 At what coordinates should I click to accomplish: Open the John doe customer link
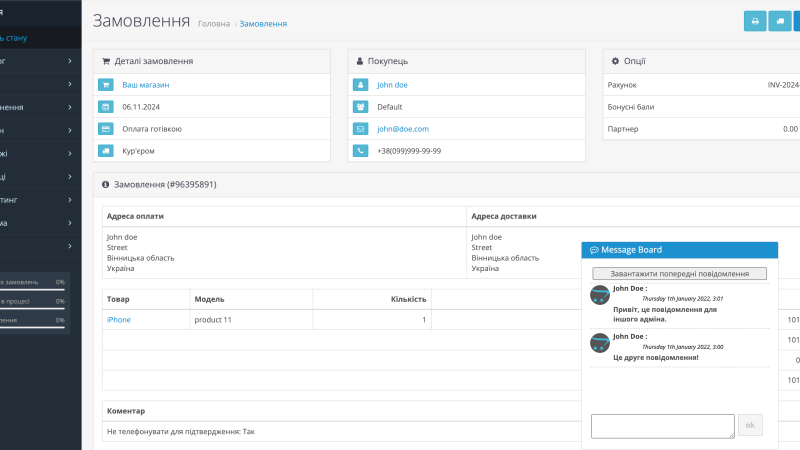[392, 85]
